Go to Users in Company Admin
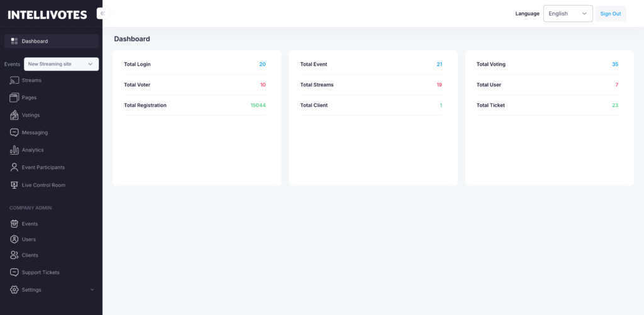 [29, 240]
